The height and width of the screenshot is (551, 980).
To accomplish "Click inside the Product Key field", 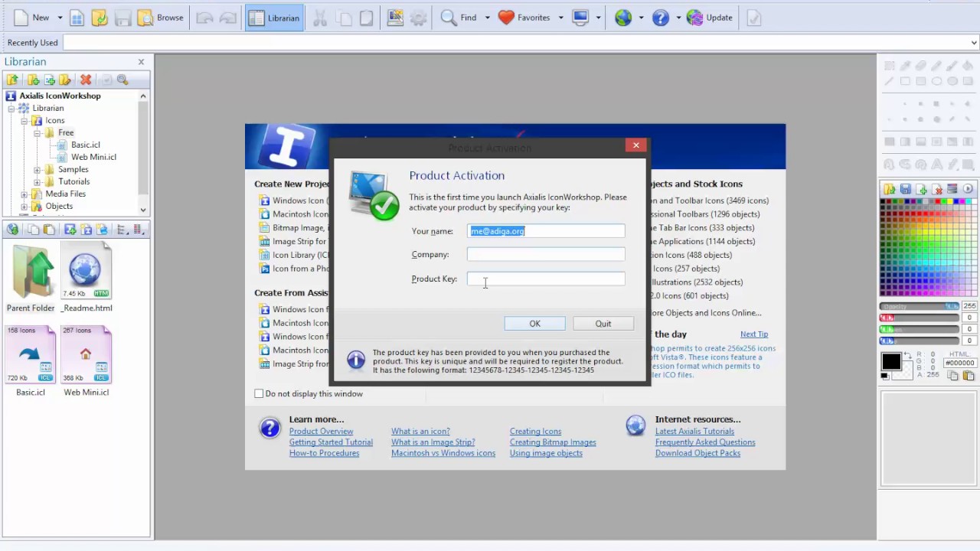I will click(x=545, y=279).
